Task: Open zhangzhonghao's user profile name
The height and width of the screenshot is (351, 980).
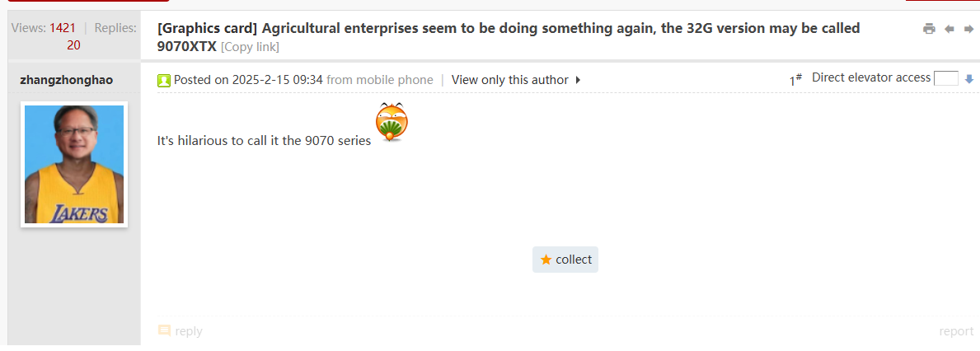Action: [66, 80]
